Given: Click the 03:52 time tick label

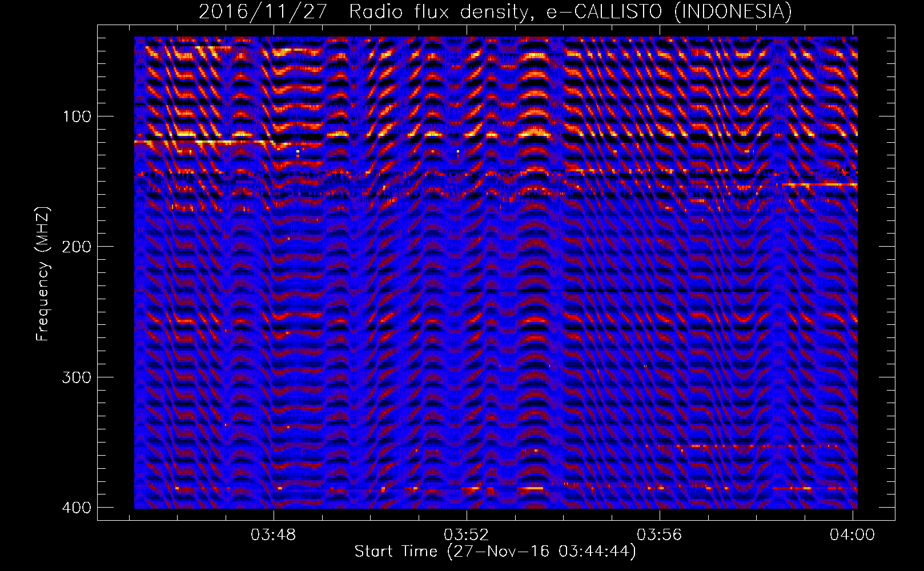Looking at the screenshot, I should [467, 534].
